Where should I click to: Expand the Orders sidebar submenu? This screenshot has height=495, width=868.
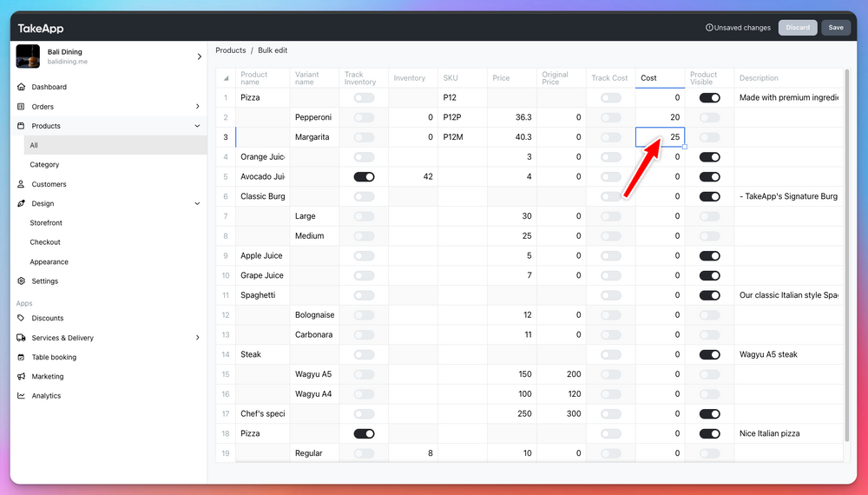(x=197, y=107)
